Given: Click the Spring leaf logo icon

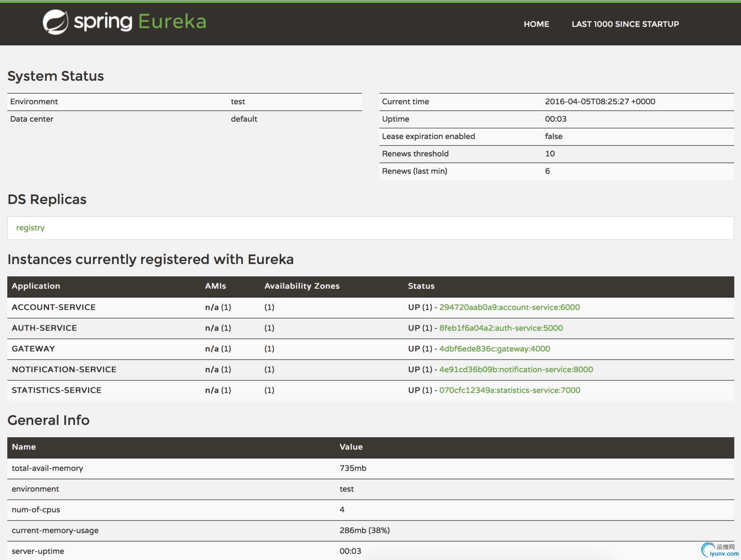Looking at the screenshot, I should pos(55,22).
